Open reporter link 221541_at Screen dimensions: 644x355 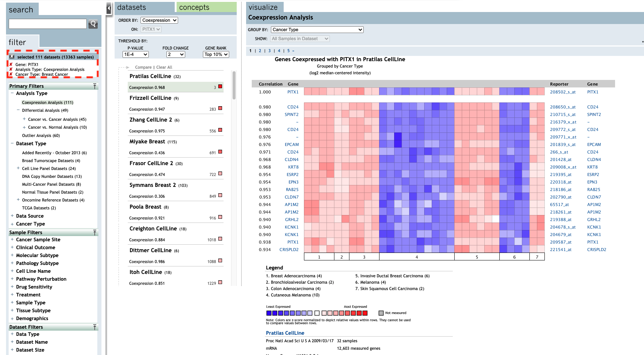561,250
